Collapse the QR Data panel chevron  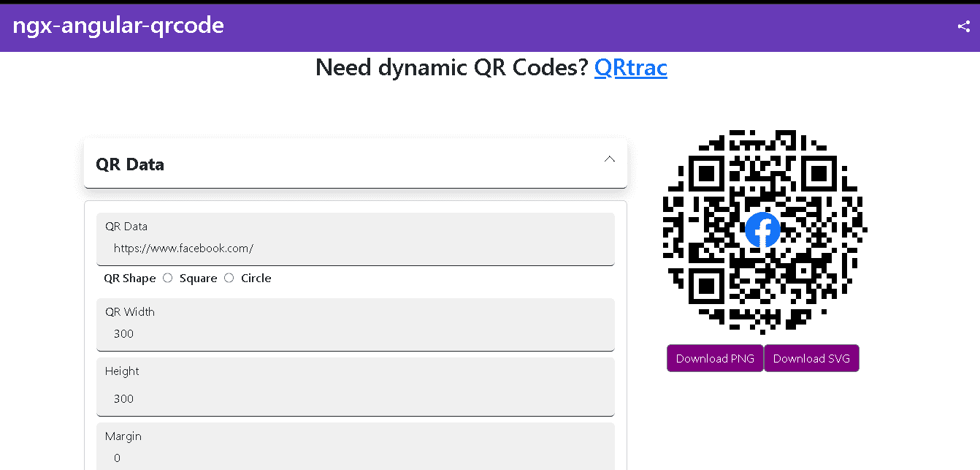click(x=610, y=159)
